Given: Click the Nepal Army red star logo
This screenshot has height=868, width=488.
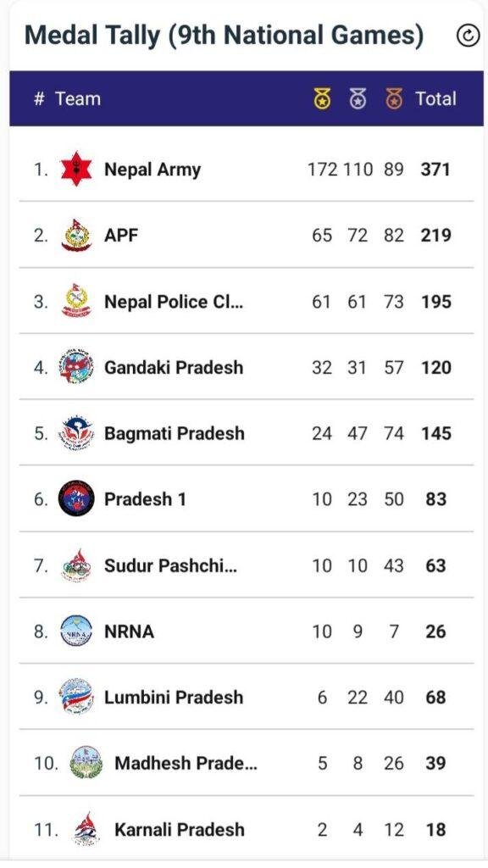Looking at the screenshot, I should (76, 169).
